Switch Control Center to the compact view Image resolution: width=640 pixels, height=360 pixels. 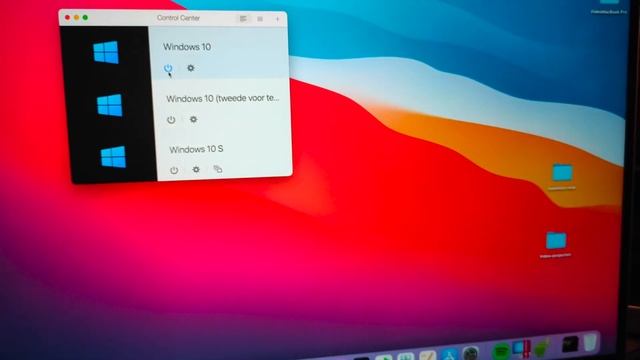(260, 19)
